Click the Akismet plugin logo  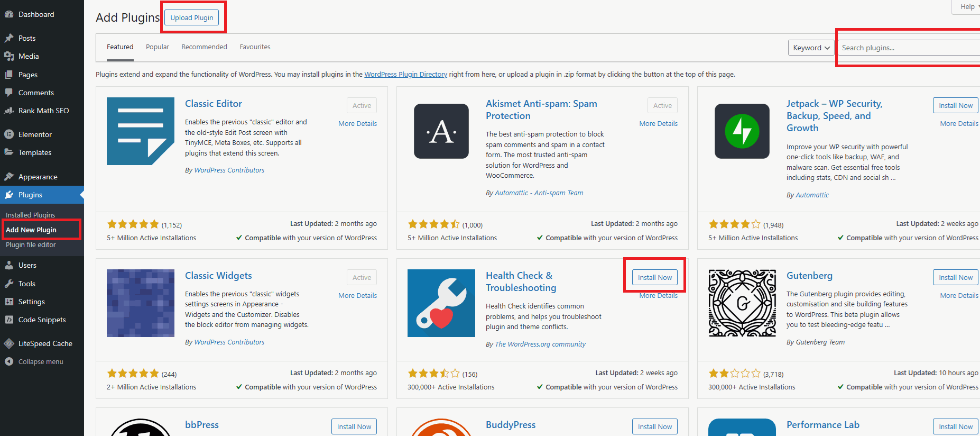[x=441, y=131]
